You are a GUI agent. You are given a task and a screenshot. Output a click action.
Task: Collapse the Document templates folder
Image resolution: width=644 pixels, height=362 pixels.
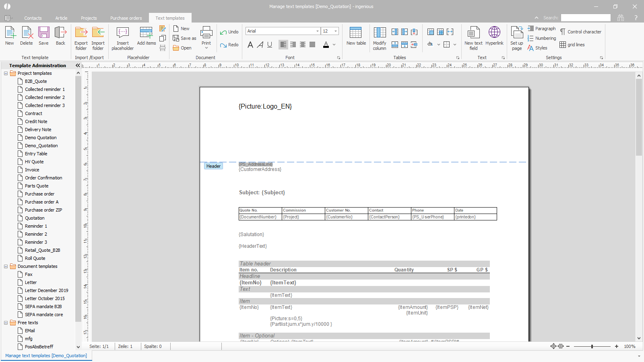[x=6, y=266]
